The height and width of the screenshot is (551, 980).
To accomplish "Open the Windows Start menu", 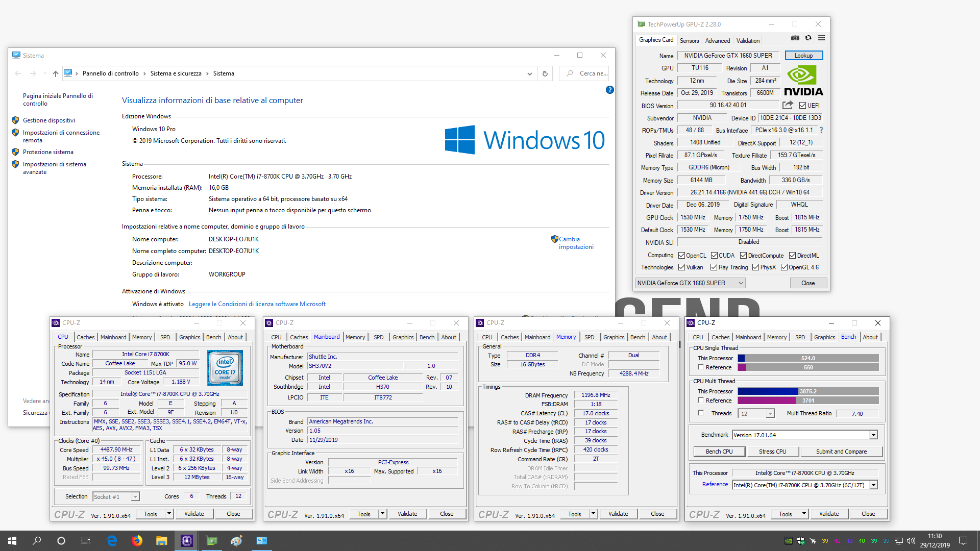I will tap(12, 541).
